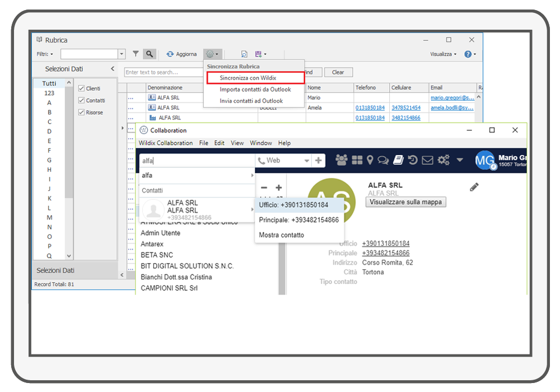The width and height of the screenshot is (560, 392).
Task: Open the colleagues group icon in Collaboration
Action: coord(342,160)
